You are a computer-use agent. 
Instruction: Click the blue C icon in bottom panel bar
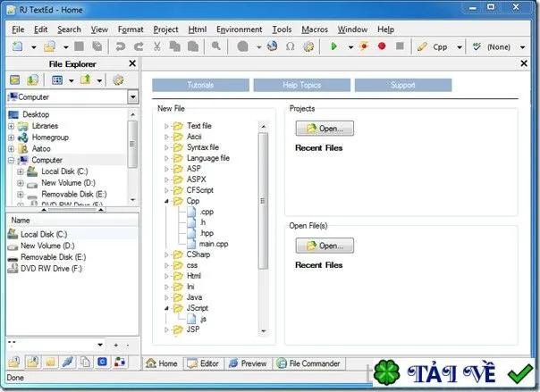pyautogui.click(x=102, y=362)
